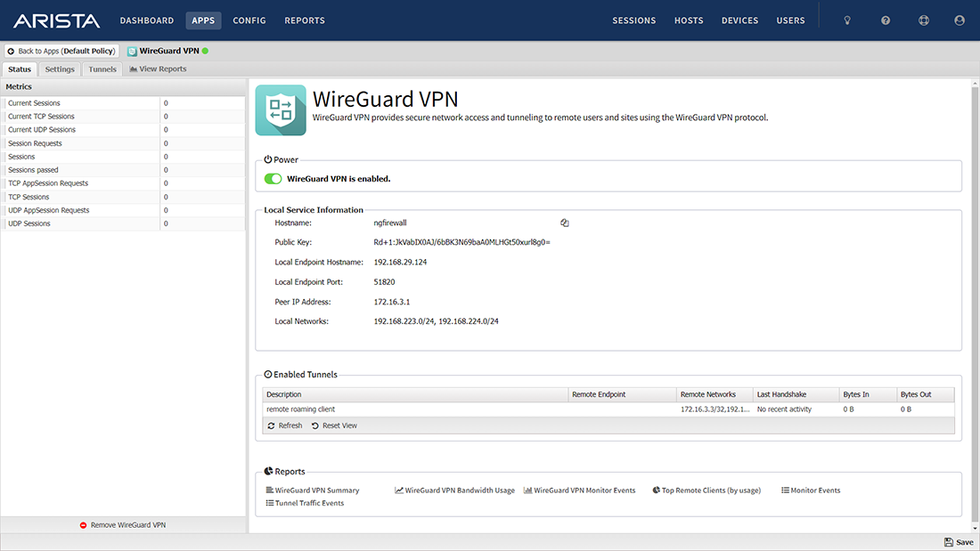Open the user account icon
Image resolution: width=980 pixels, height=551 pixels.
coord(960,20)
